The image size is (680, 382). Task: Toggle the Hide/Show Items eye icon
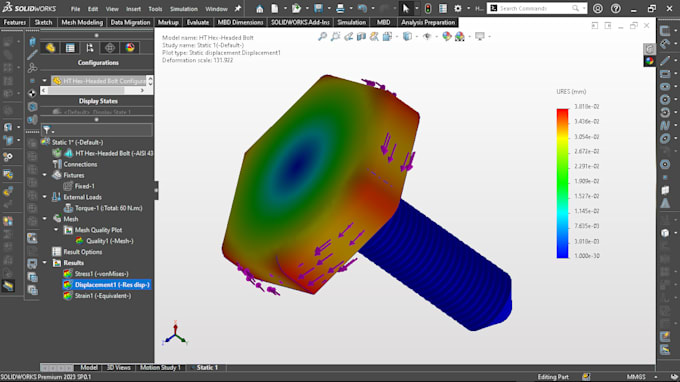coord(427,37)
